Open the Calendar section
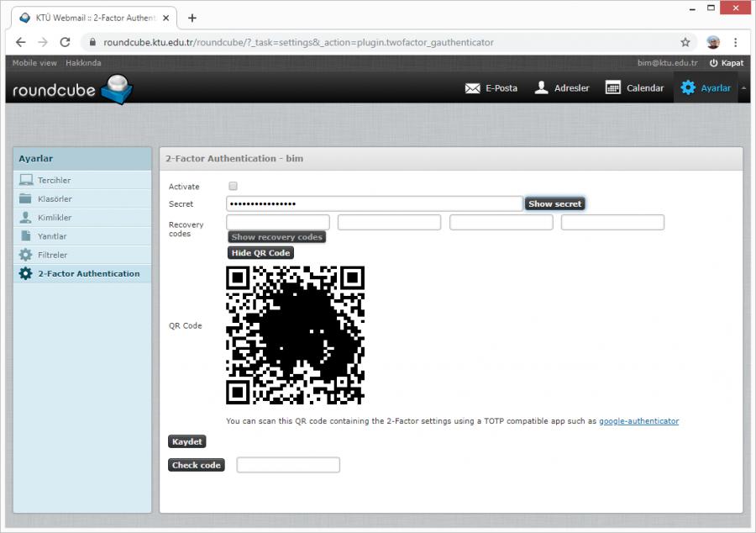 click(634, 88)
